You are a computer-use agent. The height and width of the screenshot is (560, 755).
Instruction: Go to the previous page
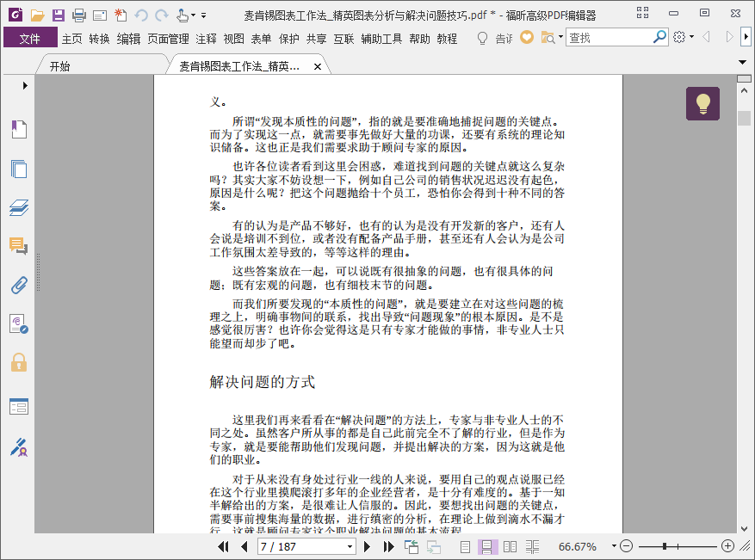click(244, 546)
